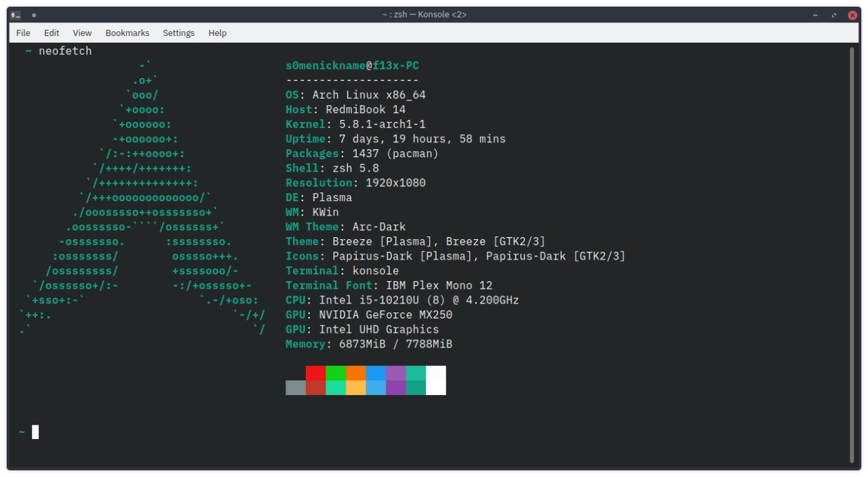Click the top-row purple color block
Screen dimensions: 868x477
(x=396, y=373)
